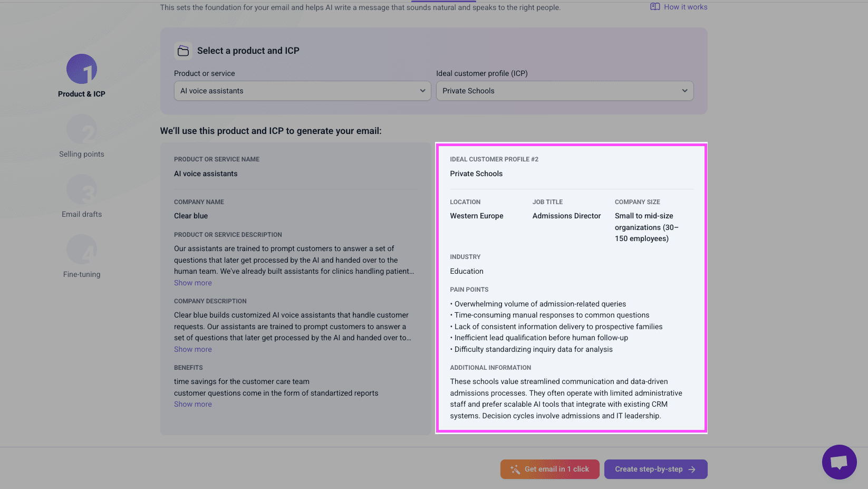This screenshot has height=489, width=868.
Task: Open step 4 Fine-tuning circle
Action: (82, 250)
